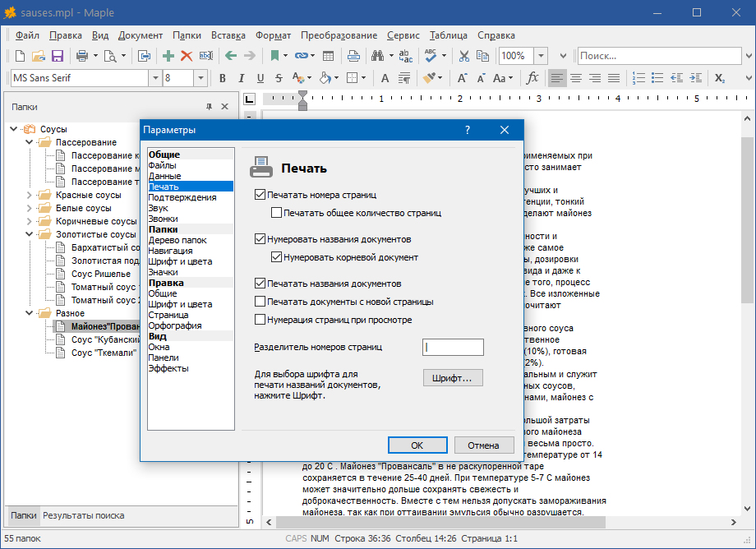
Task: Expand the 'Красные соусы' folder
Action: click(x=30, y=195)
